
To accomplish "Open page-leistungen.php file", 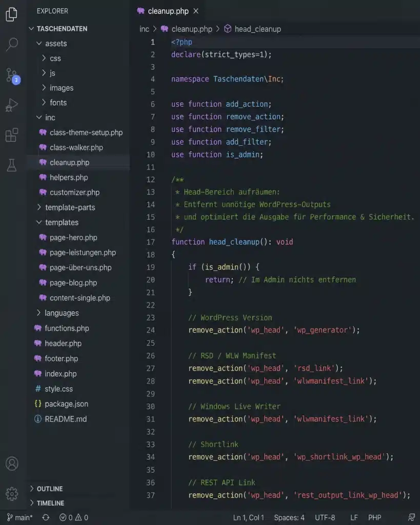I will pyautogui.click(x=77, y=252).
